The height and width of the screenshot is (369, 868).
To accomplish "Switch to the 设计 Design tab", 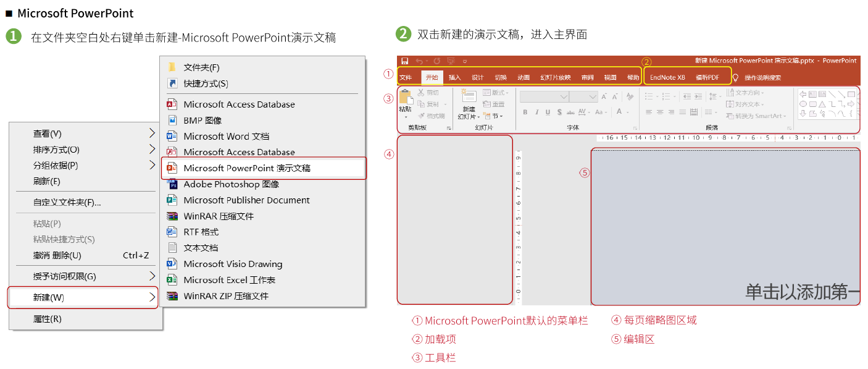I will 478,78.
